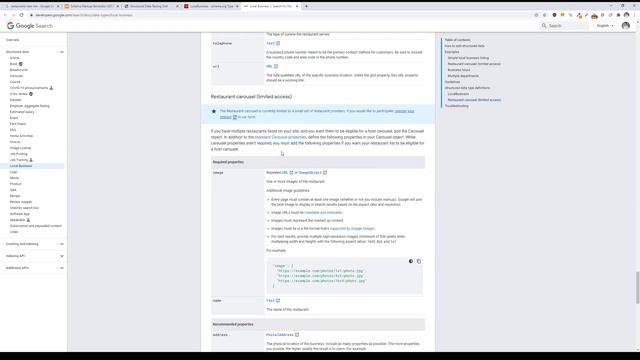Click the Google Search logo
640x360 pixels.
pos(30,26)
